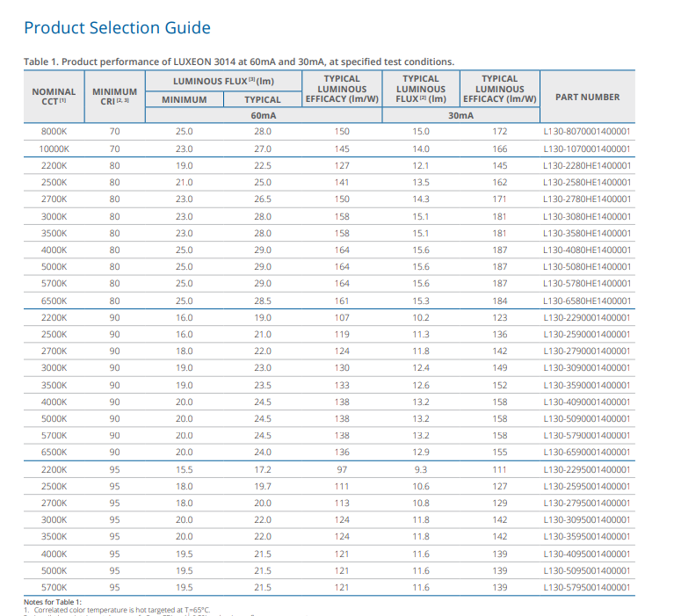Image resolution: width=674 pixels, height=616 pixels.
Task: Click the 19.7 typical flux value
Action: [x=263, y=487]
